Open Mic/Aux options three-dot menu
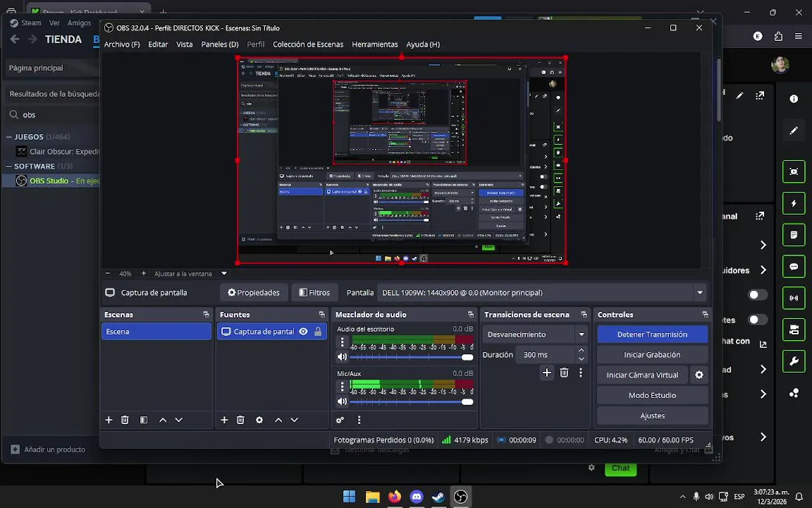 point(342,387)
